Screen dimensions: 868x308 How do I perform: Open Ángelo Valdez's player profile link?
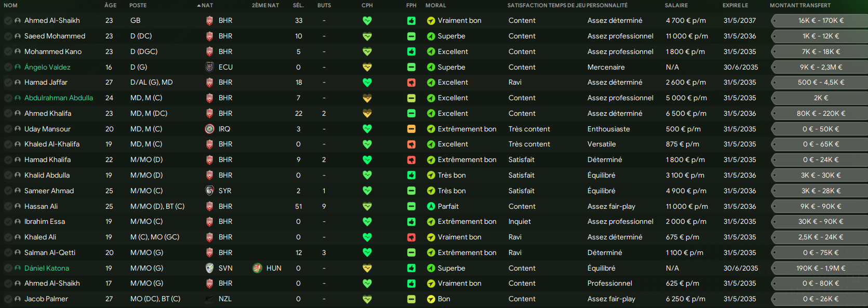(47, 67)
